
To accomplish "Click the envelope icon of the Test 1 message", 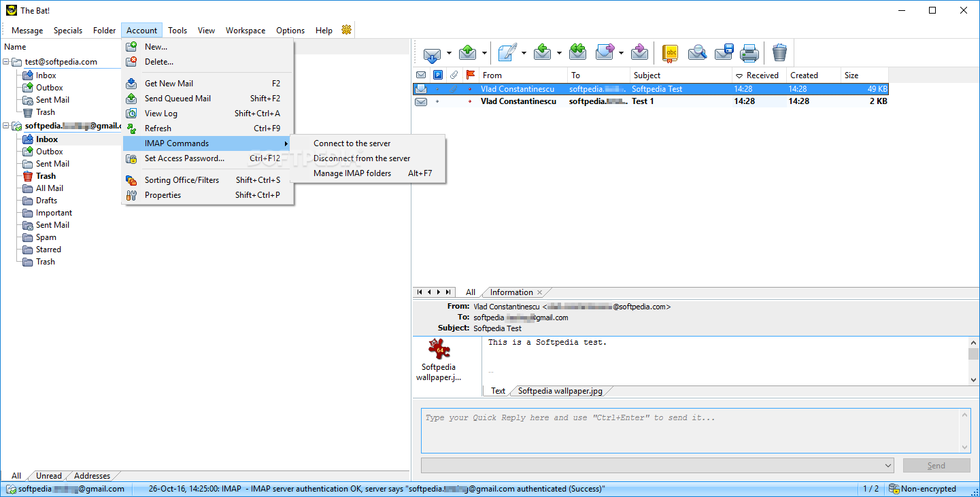I will pos(421,101).
